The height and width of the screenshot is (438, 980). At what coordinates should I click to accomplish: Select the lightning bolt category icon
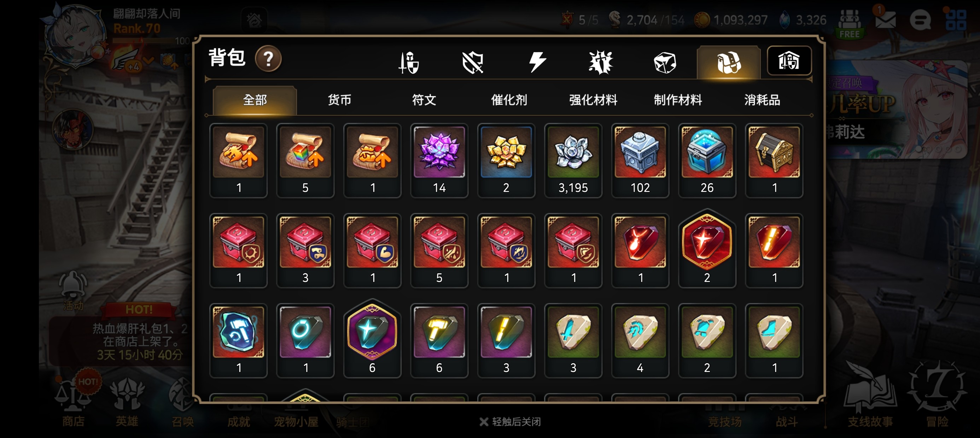pyautogui.click(x=537, y=63)
